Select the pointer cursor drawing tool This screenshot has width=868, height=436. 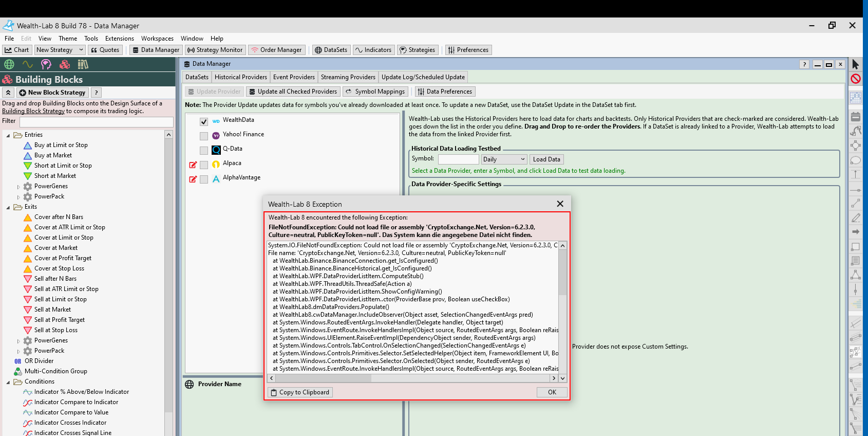(855, 64)
